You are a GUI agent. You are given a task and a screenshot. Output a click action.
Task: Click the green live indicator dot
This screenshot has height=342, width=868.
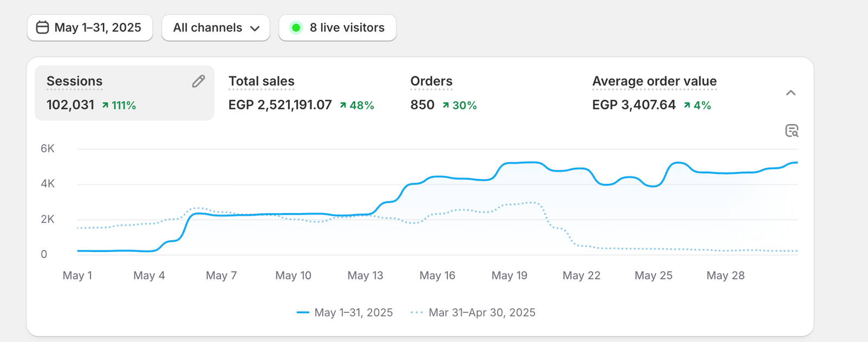tap(296, 28)
